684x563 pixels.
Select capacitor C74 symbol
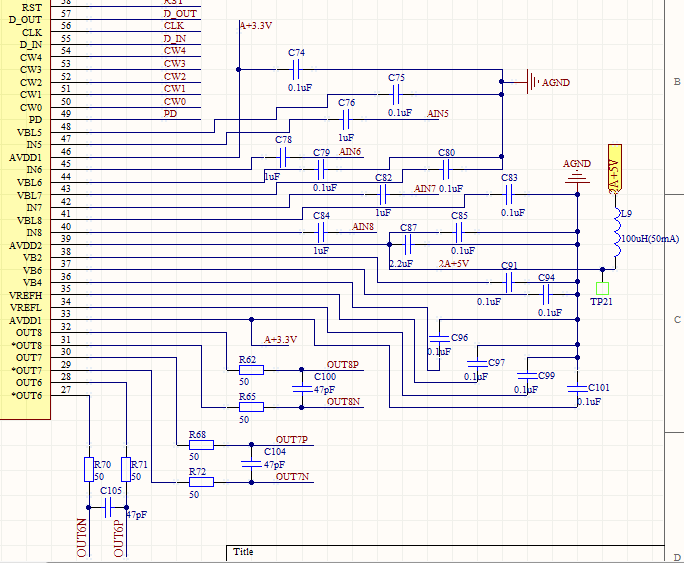click(x=296, y=69)
